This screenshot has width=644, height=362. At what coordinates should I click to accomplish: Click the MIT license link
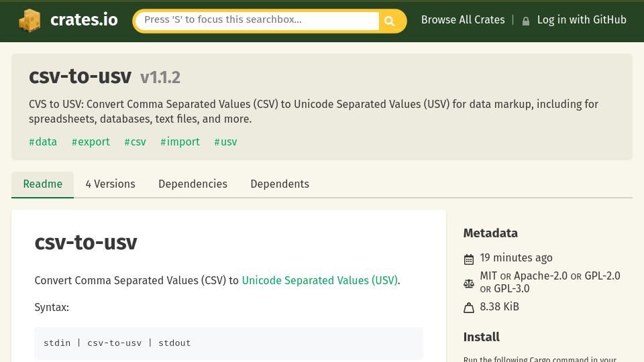pos(488,276)
